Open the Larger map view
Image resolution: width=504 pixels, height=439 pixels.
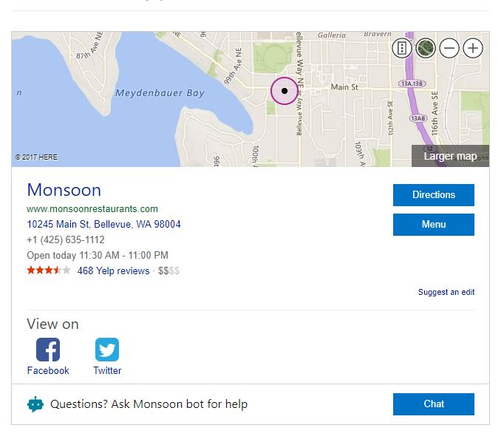(x=450, y=156)
